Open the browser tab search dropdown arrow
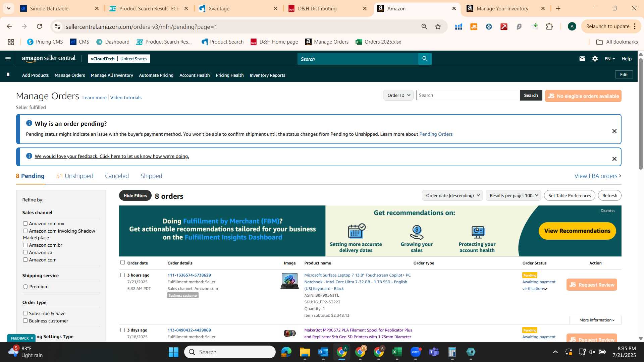The width and height of the screenshot is (644, 362). coord(8,8)
